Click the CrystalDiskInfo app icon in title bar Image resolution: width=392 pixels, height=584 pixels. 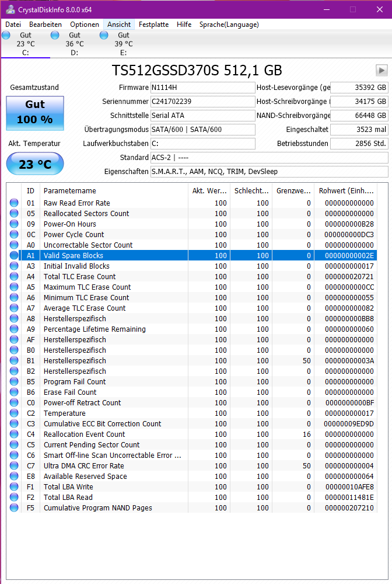click(10, 9)
